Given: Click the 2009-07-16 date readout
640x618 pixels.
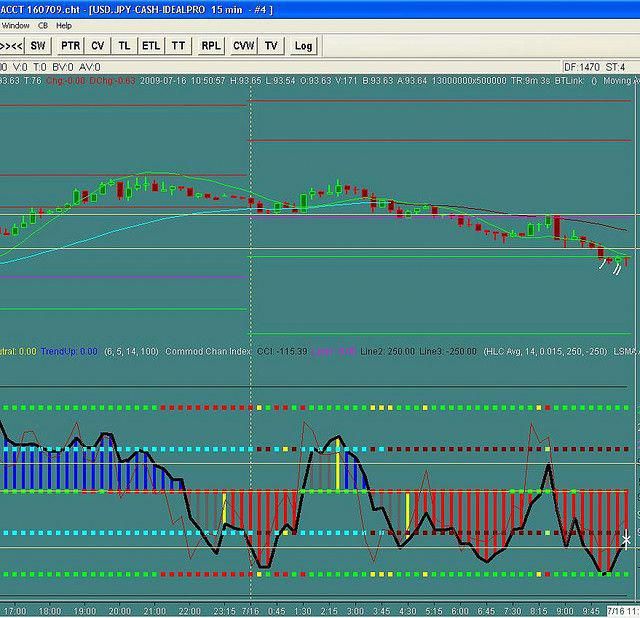Looking at the screenshot, I should click(163, 81).
